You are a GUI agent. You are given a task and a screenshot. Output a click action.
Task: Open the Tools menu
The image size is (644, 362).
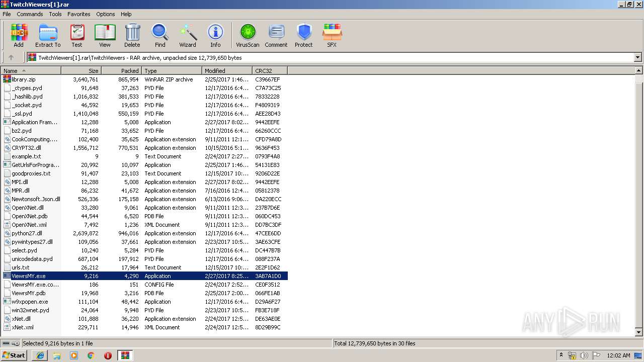(x=55, y=14)
